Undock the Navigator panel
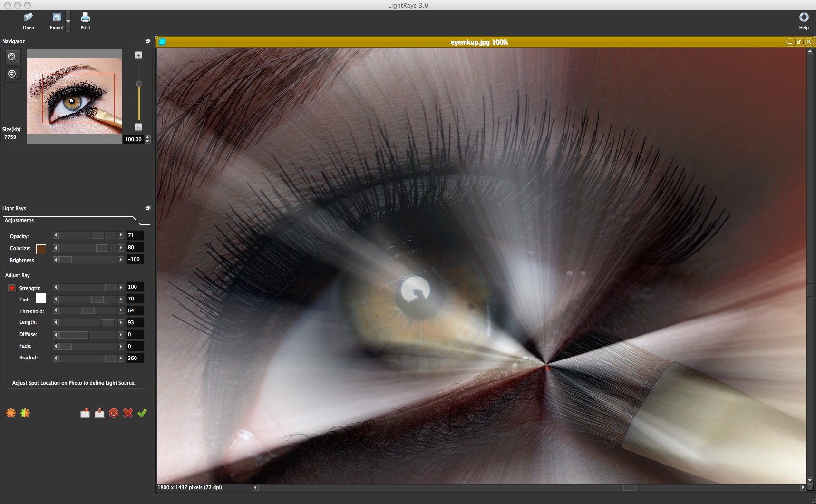Image resolution: width=816 pixels, height=504 pixels. (147, 41)
